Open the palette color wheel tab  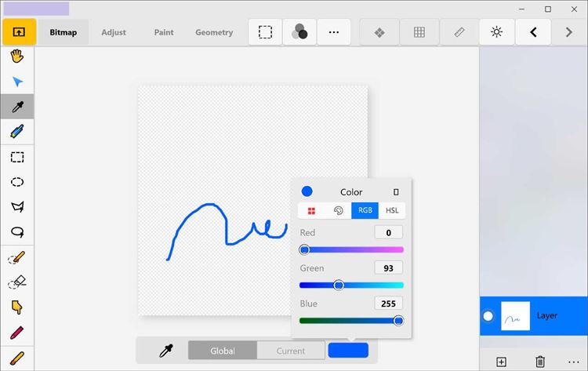[x=338, y=210]
